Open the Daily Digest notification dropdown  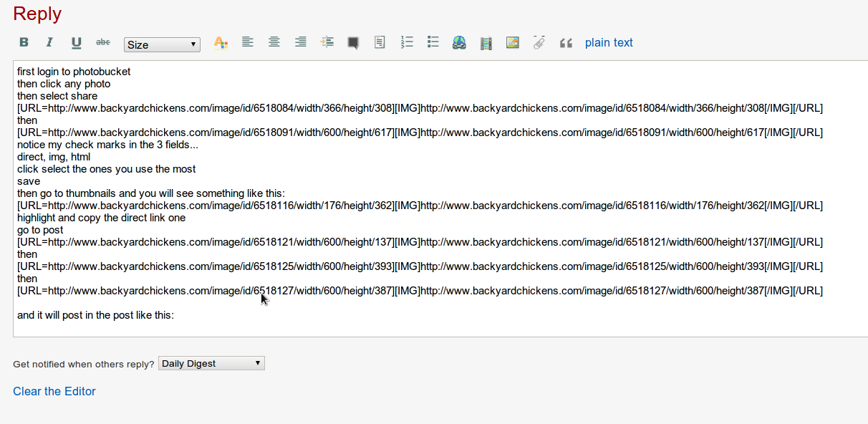coord(211,363)
